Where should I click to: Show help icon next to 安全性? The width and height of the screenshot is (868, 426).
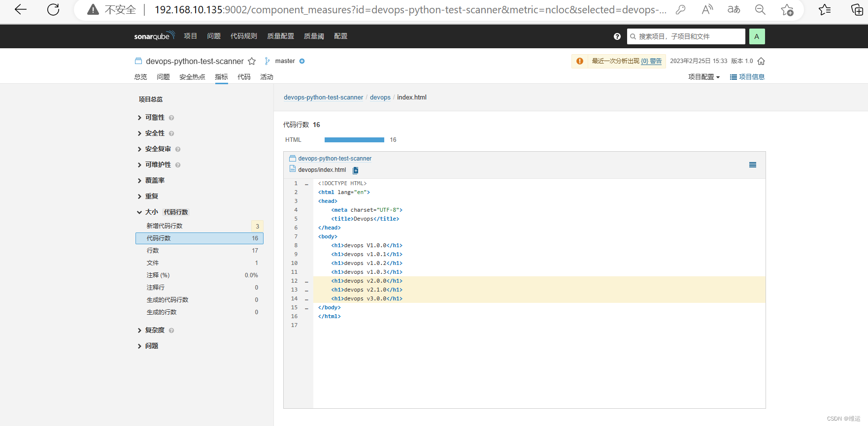click(171, 133)
